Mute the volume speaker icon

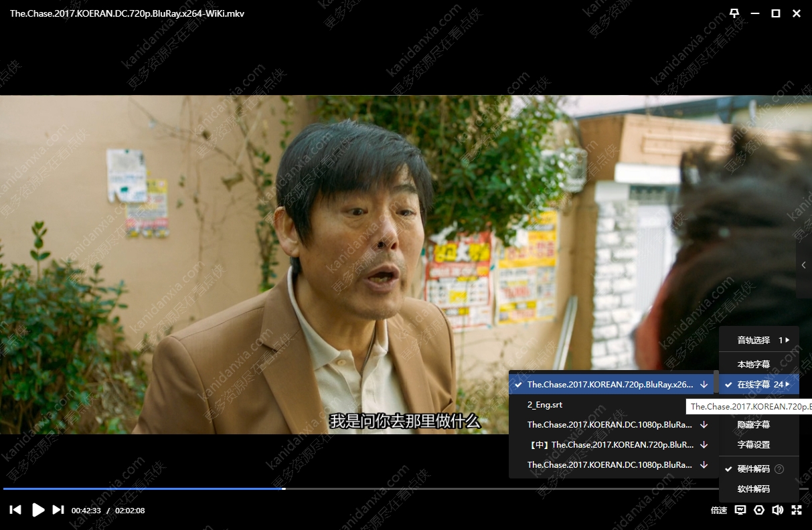[777, 510]
